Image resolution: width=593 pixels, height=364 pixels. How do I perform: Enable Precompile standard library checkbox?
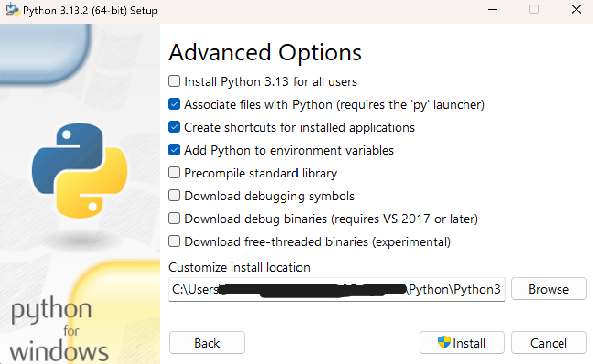(x=174, y=173)
